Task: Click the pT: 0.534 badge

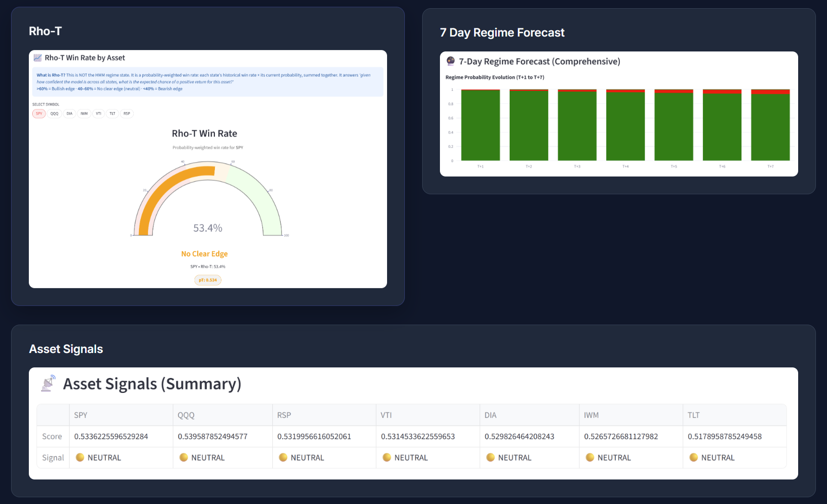Action: point(208,280)
